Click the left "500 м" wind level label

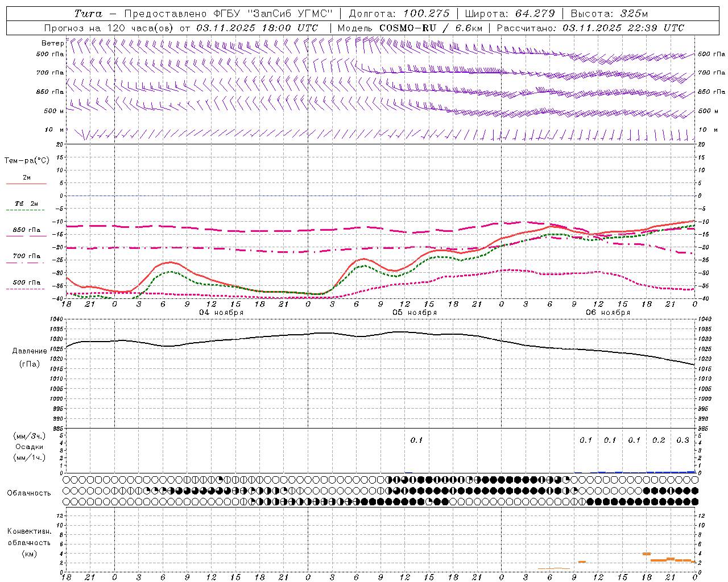coord(54,111)
